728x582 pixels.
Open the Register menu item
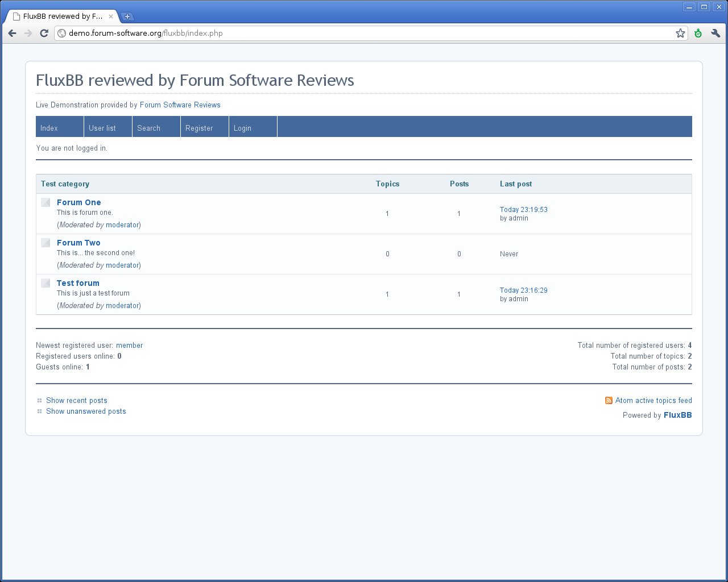point(205,127)
